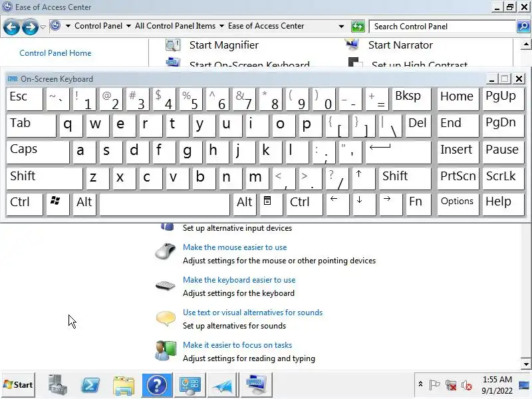The image size is (532, 399).
Task: Click the Windows logo key on keyboard
Action: pos(57,204)
